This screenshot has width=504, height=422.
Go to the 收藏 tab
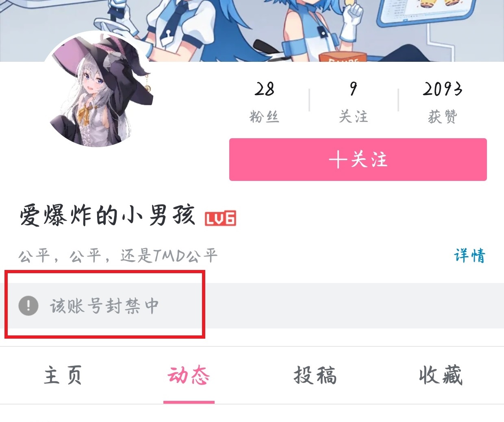click(x=441, y=375)
